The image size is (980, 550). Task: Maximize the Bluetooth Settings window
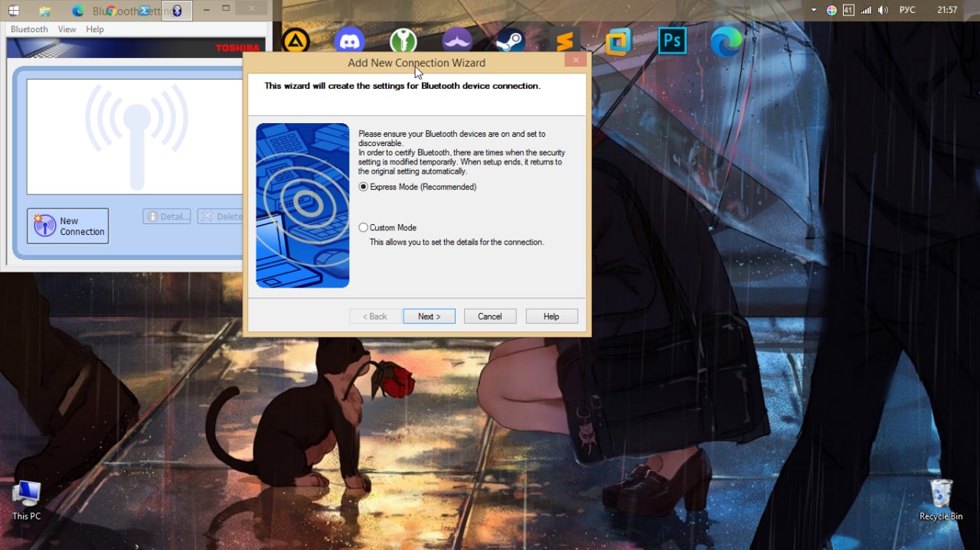pyautogui.click(x=226, y=9)
